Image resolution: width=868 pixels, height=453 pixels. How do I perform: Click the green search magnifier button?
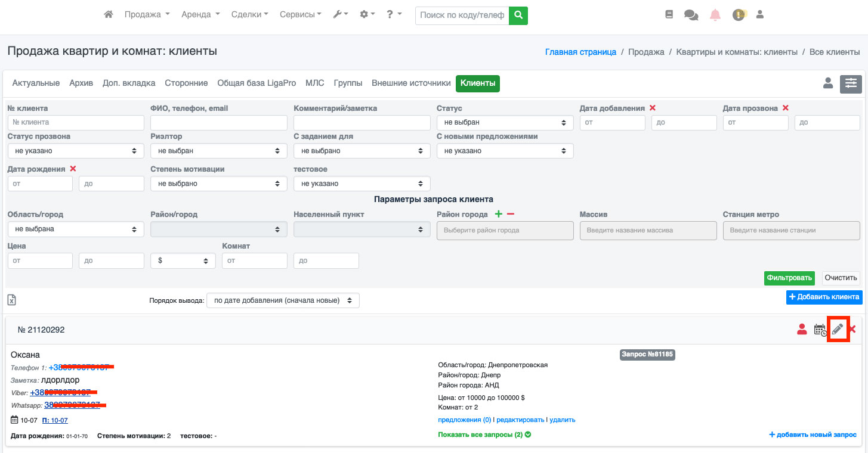[518, 15]
